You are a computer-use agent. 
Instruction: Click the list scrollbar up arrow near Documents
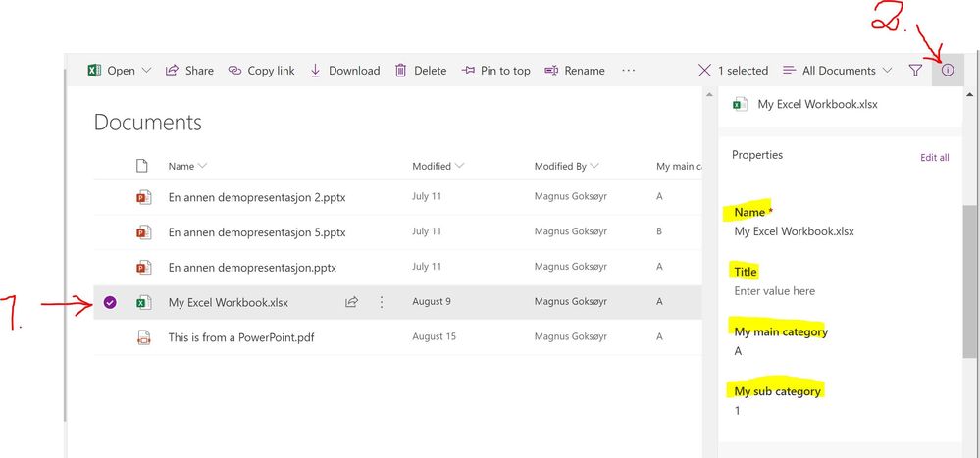click(708, 95)
